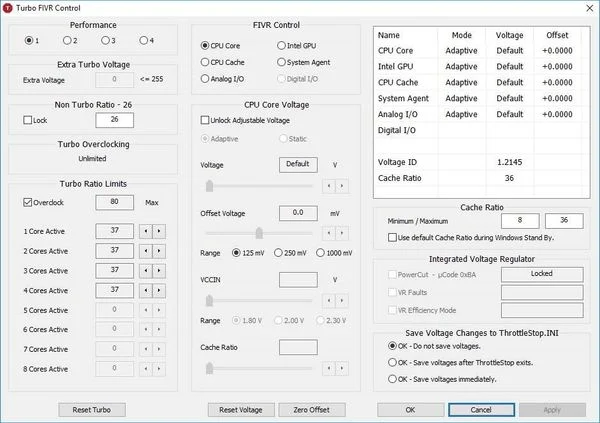Click the Cache Ratio maximum field
This screenshot has width=600, height=423.
(x=563, y=221)
